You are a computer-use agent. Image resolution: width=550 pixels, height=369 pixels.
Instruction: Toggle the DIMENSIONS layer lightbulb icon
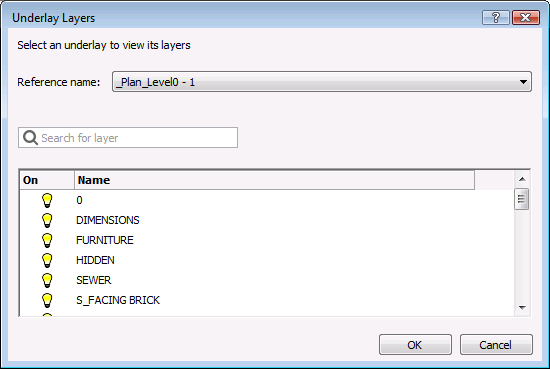47,220
